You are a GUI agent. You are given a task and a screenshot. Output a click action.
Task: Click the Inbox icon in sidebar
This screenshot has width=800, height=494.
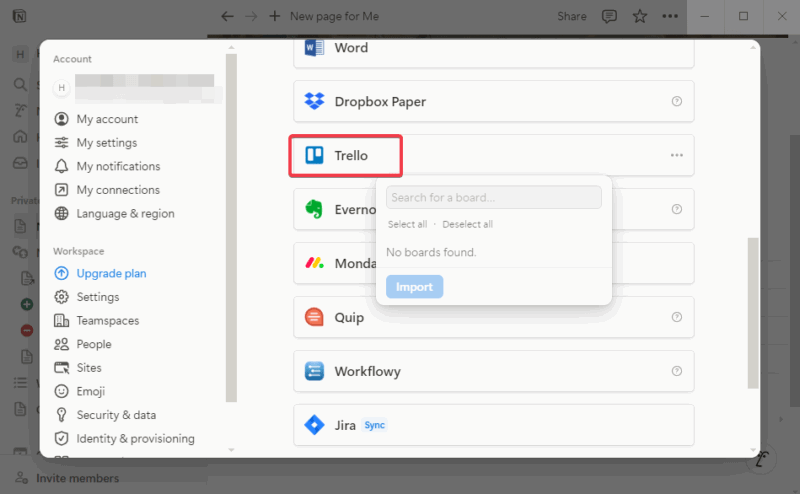pos(20,163)
